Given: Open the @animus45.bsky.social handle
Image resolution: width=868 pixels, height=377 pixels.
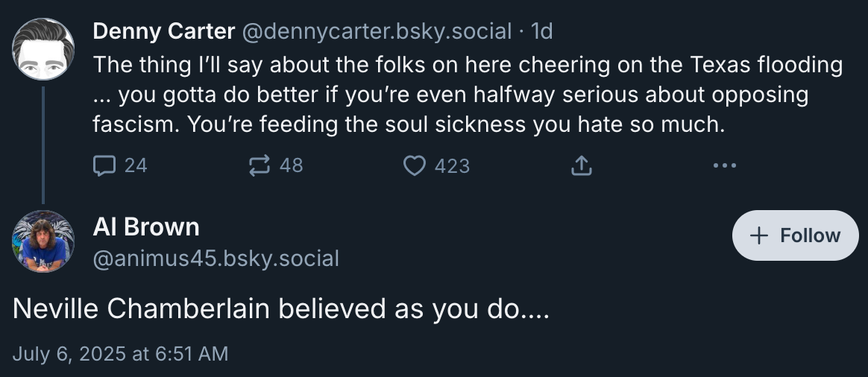Looking at the screenshot, I should pyautogui.click(x=216, y=259).
